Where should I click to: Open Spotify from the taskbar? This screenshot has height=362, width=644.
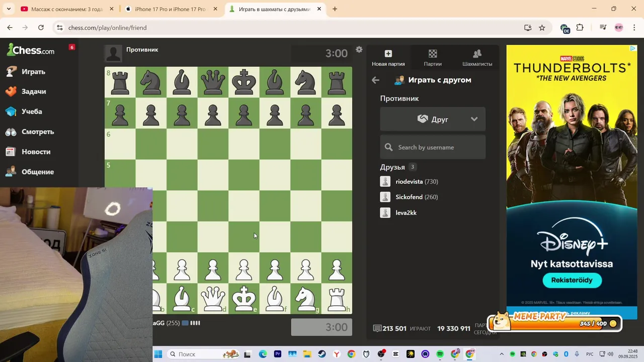440,354
